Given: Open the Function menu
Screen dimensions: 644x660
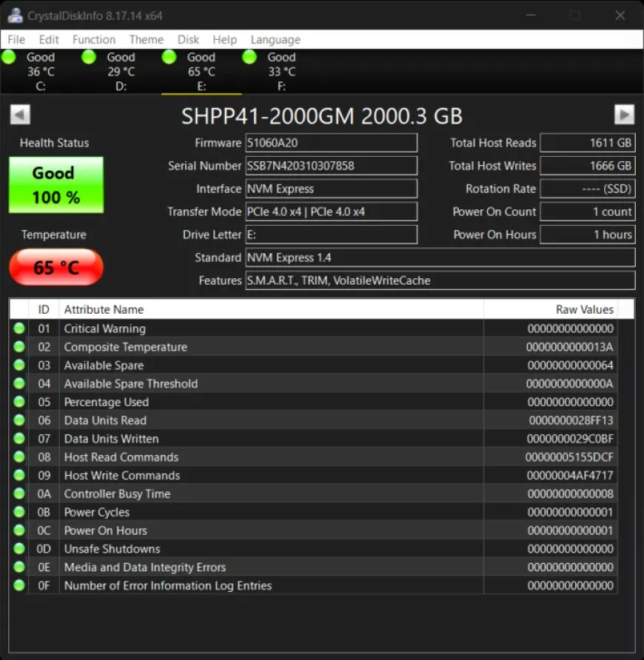Looking at the screenshot, I should [x=94, y=39].
